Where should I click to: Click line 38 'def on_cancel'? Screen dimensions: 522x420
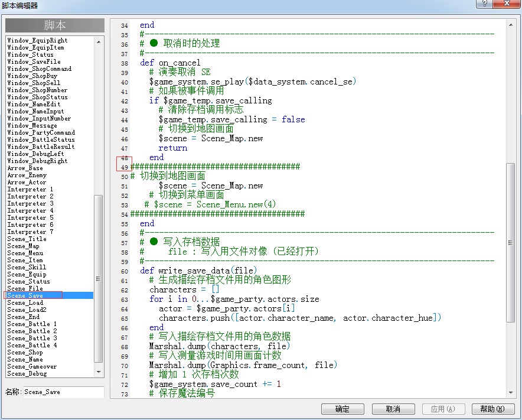(170, 63)
